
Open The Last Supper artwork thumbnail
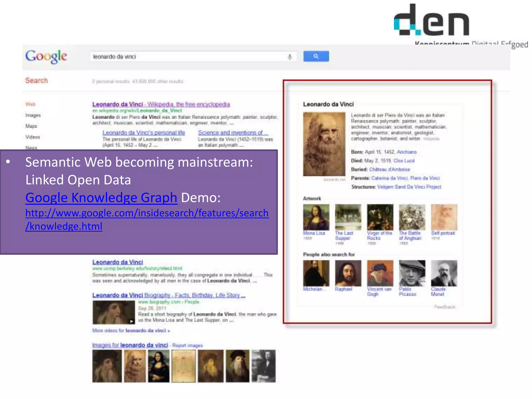pos(348,217)
